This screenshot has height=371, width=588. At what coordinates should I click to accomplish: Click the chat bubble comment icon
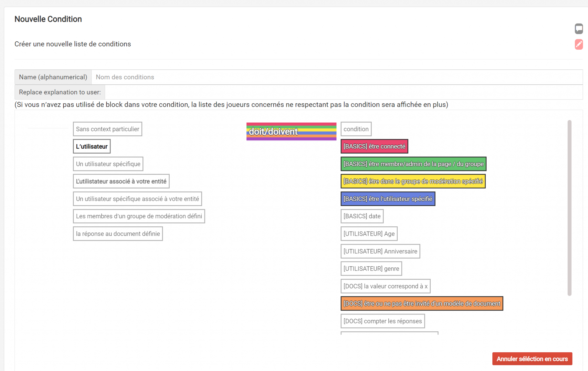[x=579, y=29]
